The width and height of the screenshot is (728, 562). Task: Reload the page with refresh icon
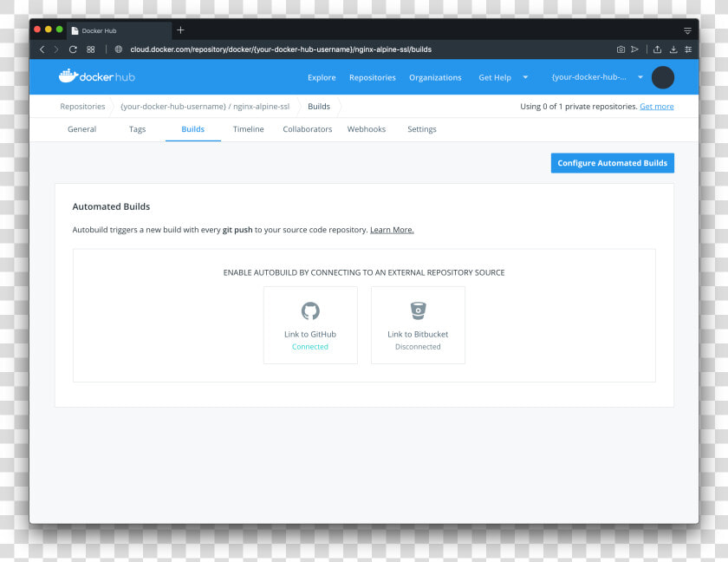click(x=73, y=49)
